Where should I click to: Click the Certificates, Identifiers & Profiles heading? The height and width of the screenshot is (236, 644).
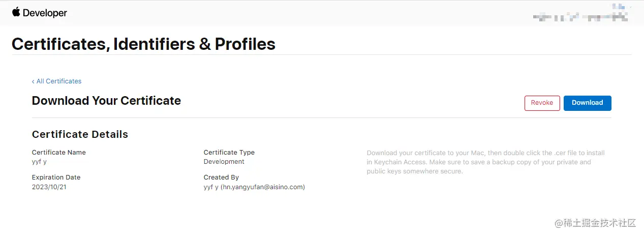143,44
